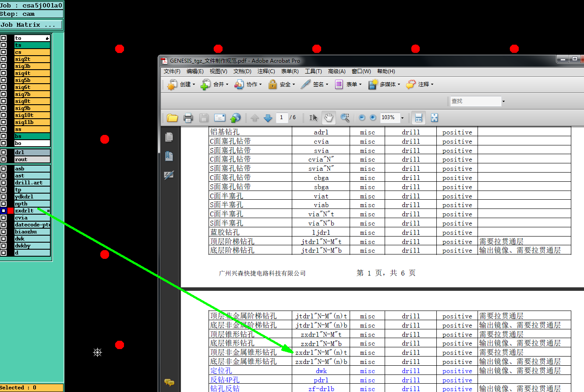This screenshot has height=392, width=584.
Task: Click the fit full page icon
Action: (x=434, y=118)
